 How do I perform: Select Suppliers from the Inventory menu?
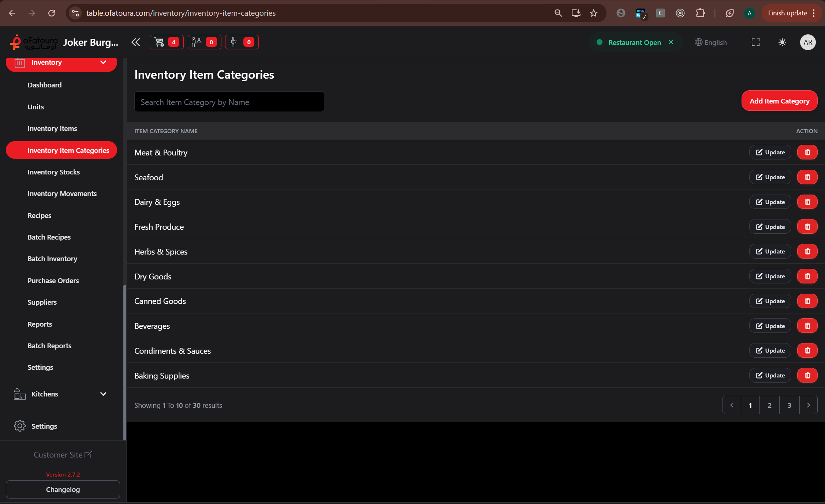(42, 302)
